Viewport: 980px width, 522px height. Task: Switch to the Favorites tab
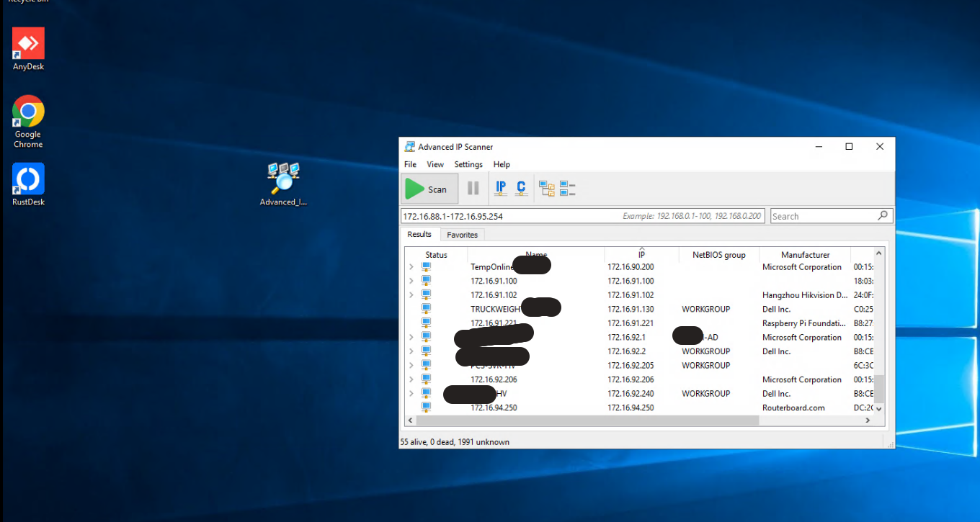(462, 235)
